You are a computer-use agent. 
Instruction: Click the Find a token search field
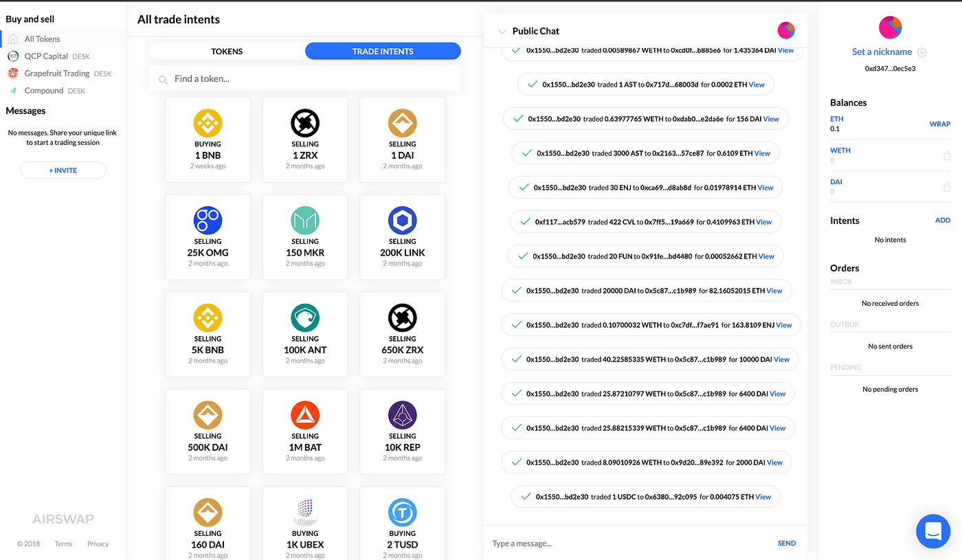pos(305,79)
